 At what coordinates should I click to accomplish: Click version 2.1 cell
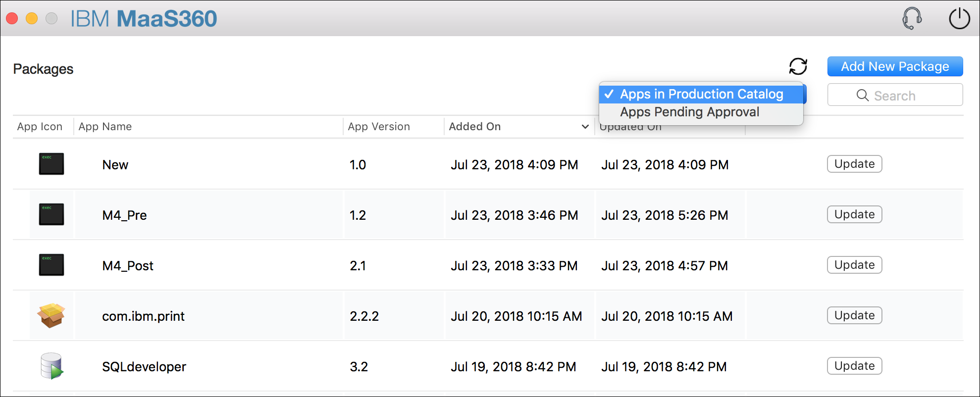358,266
